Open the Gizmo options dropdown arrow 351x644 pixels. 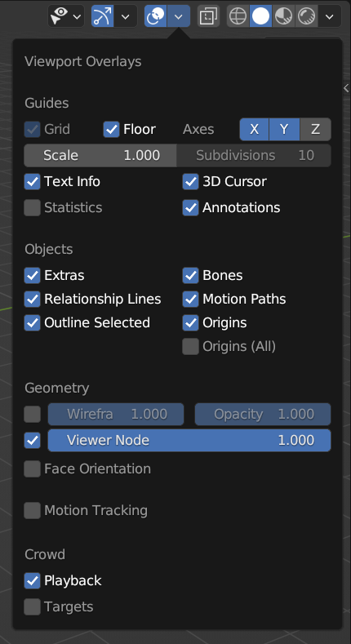click(x=126, y=17)
